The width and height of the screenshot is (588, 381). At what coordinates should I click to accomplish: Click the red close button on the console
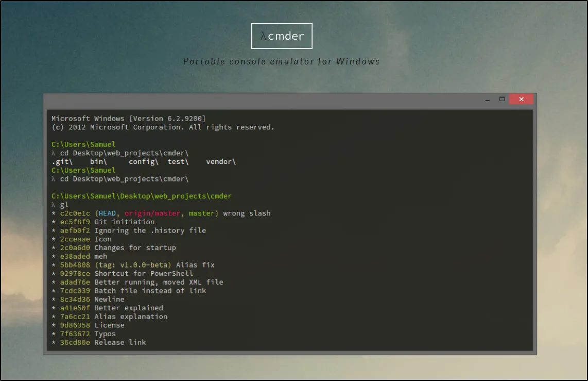[521, 99]
